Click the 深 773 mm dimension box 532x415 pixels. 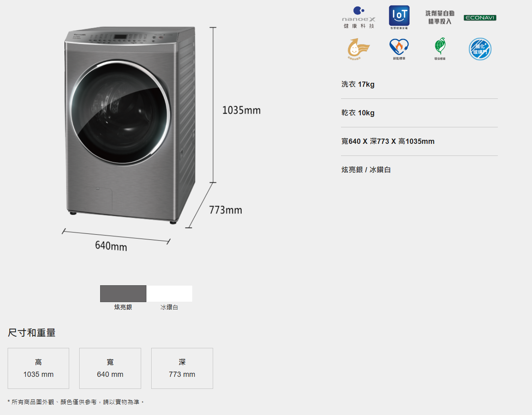pos(182,368)
